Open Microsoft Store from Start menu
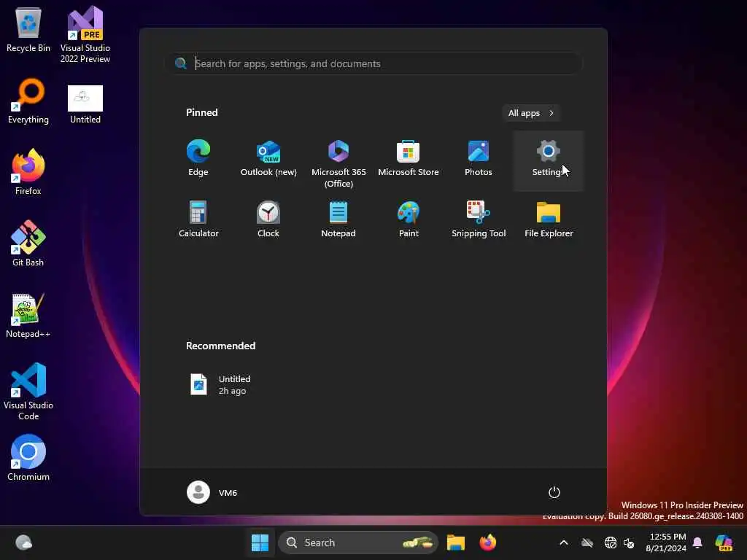The image size is (747, 560). tap(409, 158)
